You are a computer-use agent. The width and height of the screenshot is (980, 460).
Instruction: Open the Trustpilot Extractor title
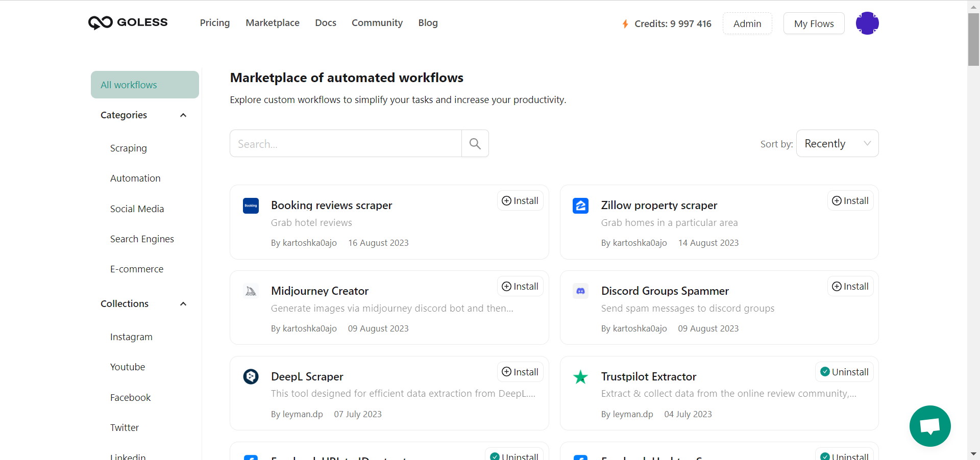click(x=648, y=376)
